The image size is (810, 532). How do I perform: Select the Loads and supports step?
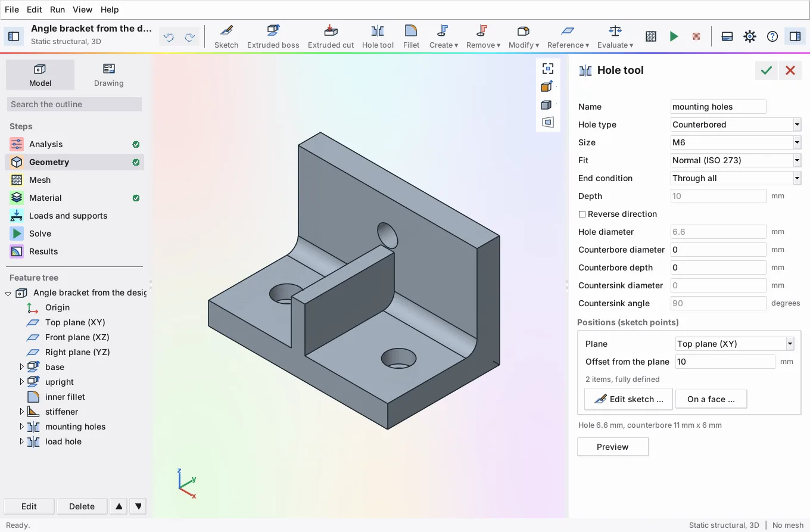click(74, 216)
